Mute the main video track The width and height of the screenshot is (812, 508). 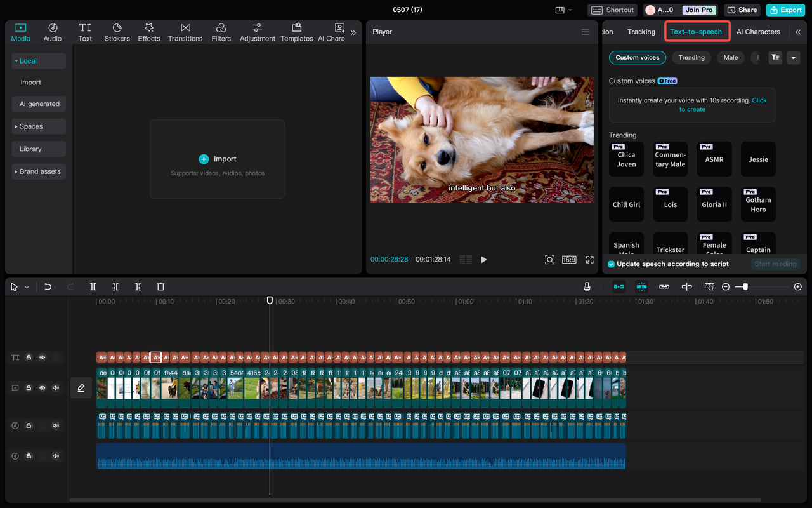click(x=56, y=388)
